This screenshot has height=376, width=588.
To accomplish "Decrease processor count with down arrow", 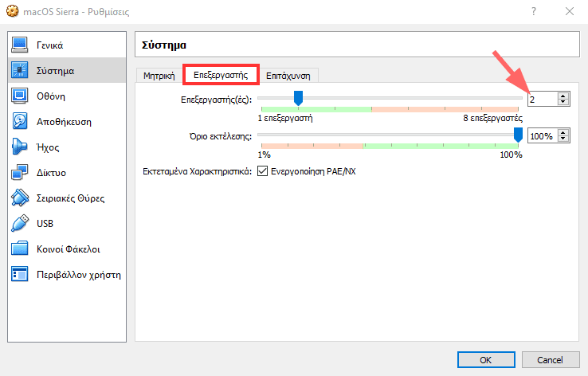I will coord(563,102).
